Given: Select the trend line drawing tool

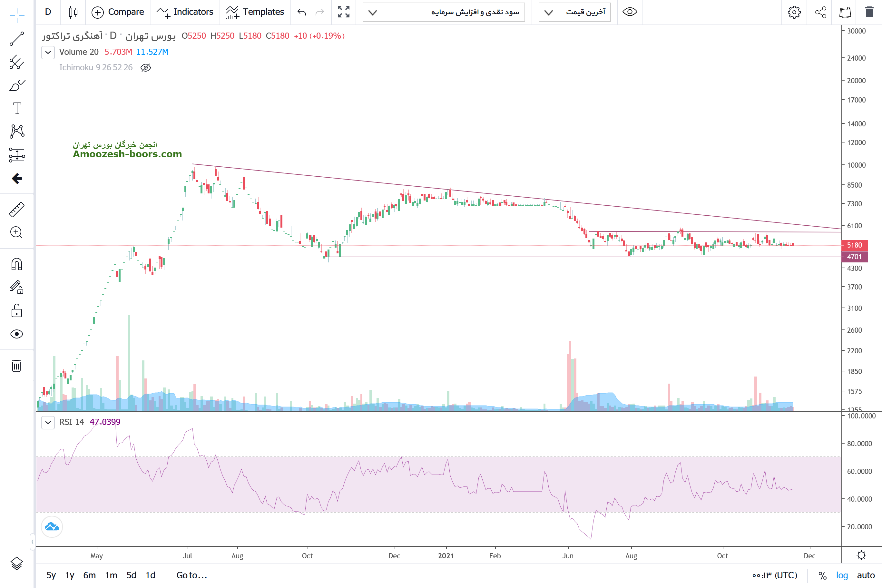Looking at the screenshot, I should 16,39.
